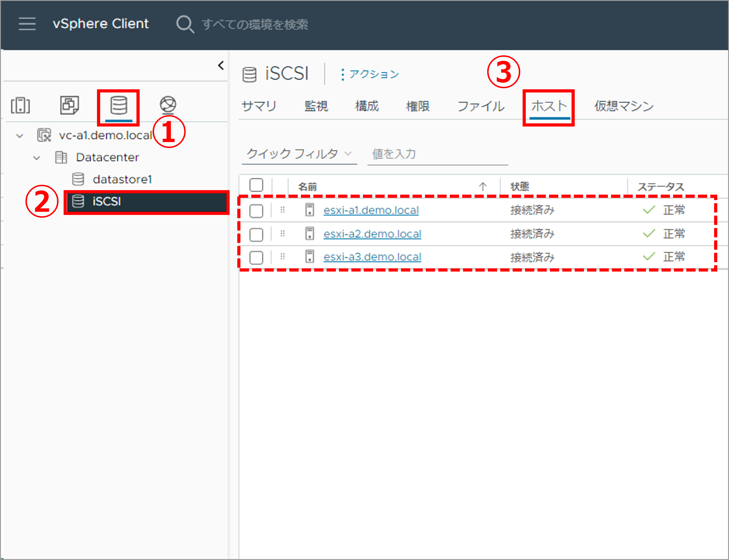Click 正常 status for esxi-a1
Screen dimensions: 729x560
674,210
